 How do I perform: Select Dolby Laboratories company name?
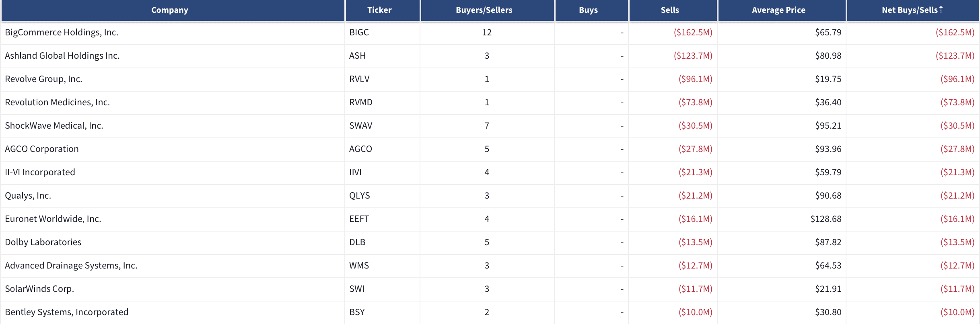pyautogui.click(x=43, y=242)
